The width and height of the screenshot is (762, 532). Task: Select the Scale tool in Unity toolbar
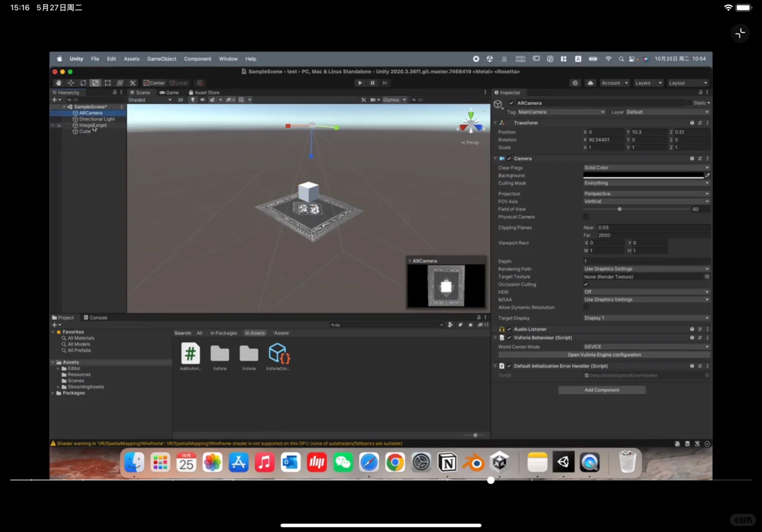(96, 83)
